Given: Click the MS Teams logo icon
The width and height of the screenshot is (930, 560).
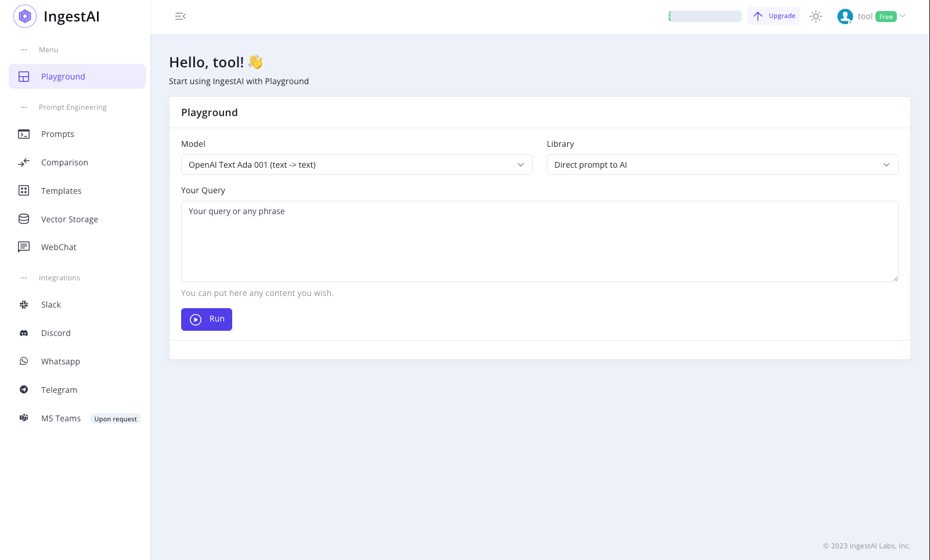Looking at the screenshot, I should click(x=24, y=418).
